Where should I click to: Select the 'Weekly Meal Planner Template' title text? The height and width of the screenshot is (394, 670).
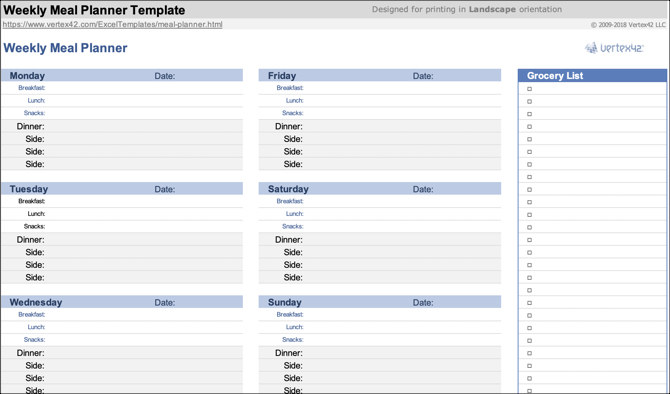click(94, 10)
